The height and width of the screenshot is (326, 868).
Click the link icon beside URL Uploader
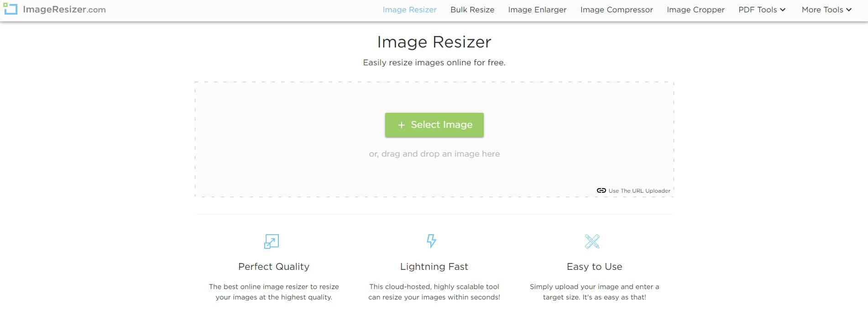pyautogui.click(x=601, y=190)
